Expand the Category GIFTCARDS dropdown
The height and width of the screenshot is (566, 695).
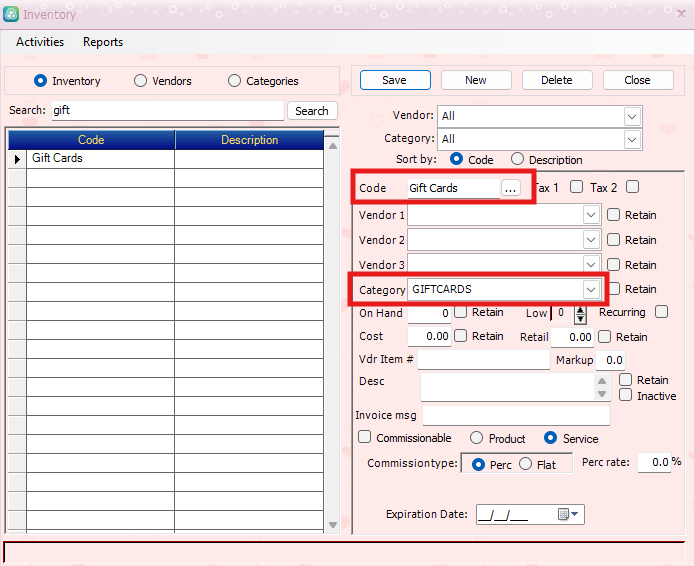pyautogui.click(x=591, y=289)
